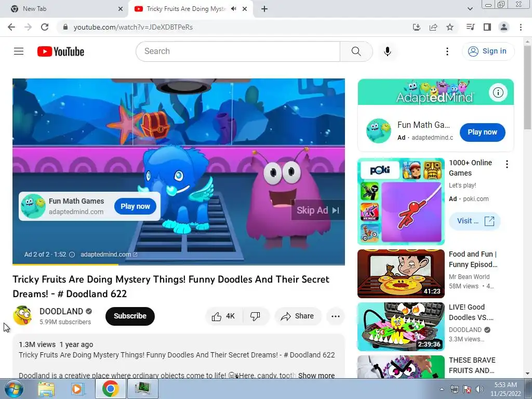The width and height of the screenshot is (532, 399).
Task: Go to YouTube home via logo
Action: pos(61,51)
